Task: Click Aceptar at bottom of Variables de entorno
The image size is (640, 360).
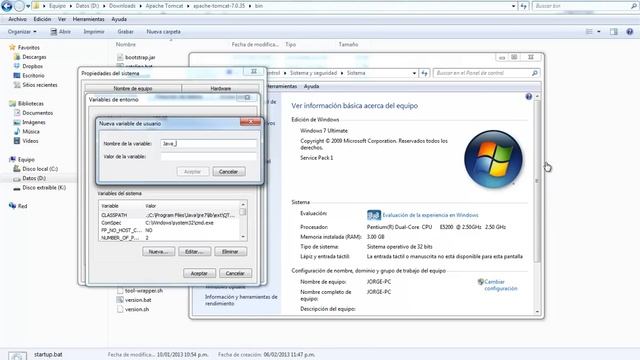Action: [x=199, y=273]
